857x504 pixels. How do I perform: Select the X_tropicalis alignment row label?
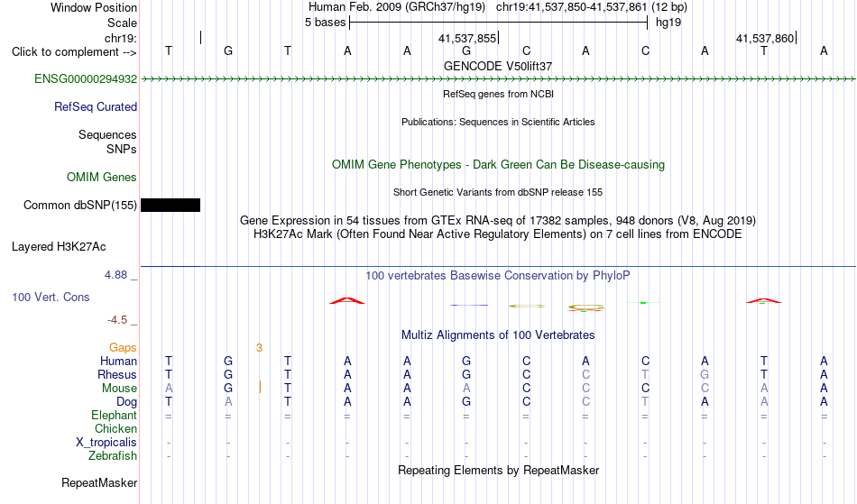pos(106,443)
